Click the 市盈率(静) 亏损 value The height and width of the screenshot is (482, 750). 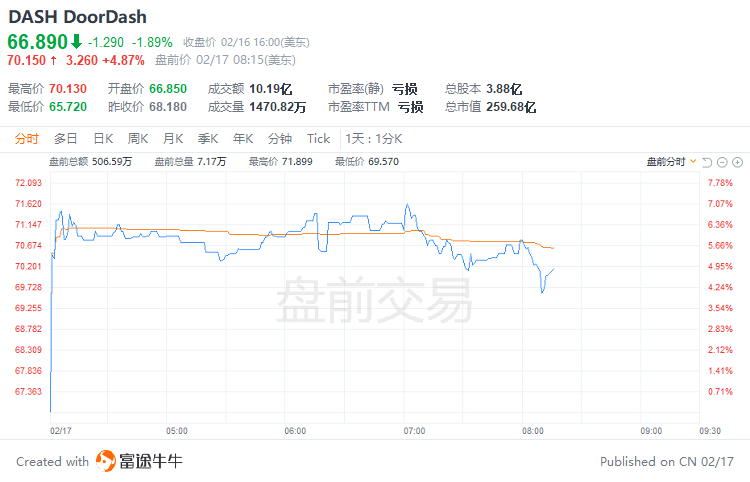[405, 88]
